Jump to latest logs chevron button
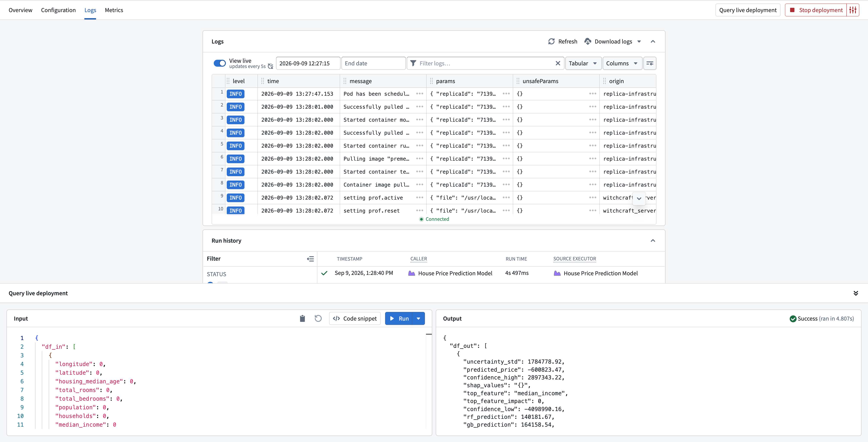 coord(639,198)
